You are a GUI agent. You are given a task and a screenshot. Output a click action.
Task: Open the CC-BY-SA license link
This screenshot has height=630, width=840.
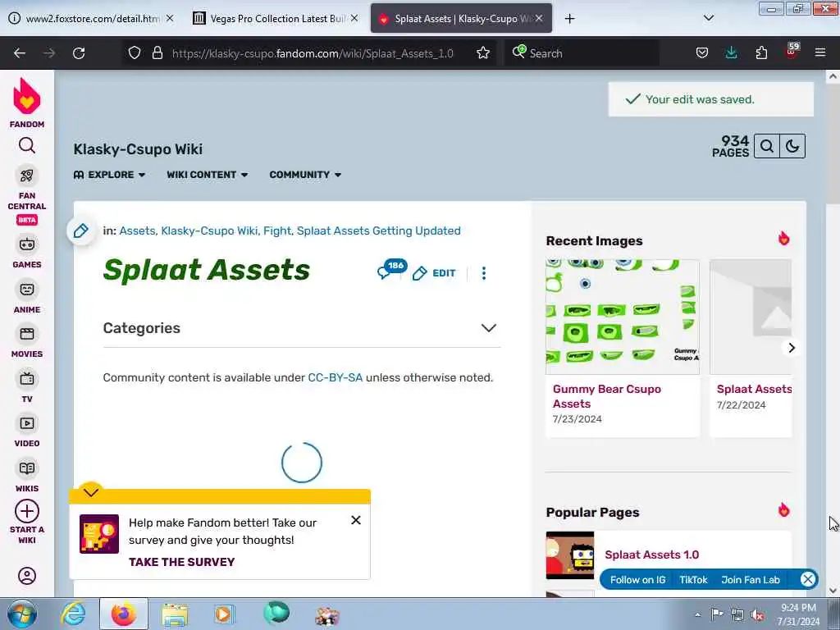click(x=336, y=377)
